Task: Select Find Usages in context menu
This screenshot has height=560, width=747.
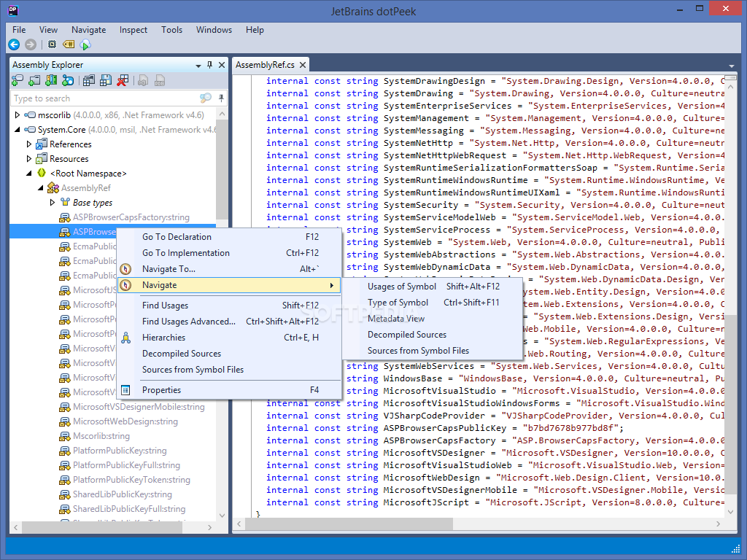Action: click(230, 306)
